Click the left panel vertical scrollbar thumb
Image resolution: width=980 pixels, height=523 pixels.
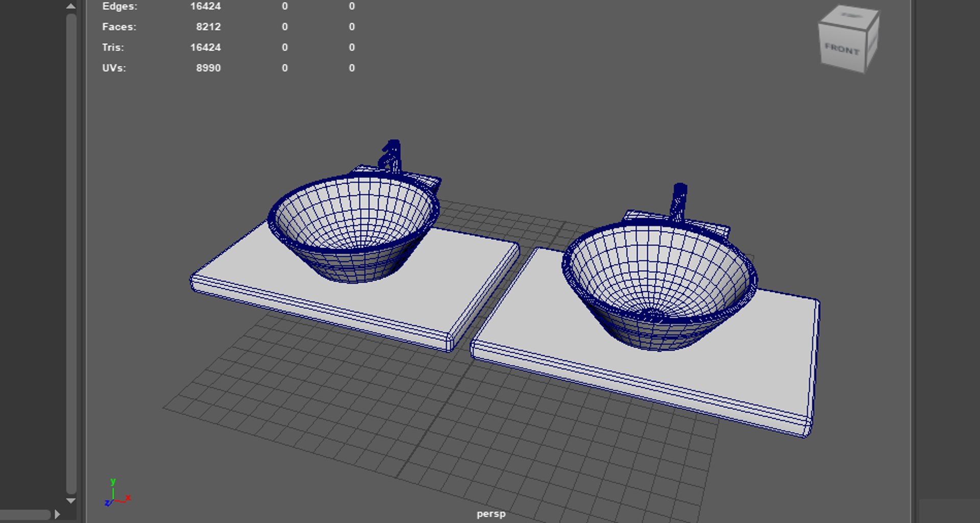[x=71, y=254]
